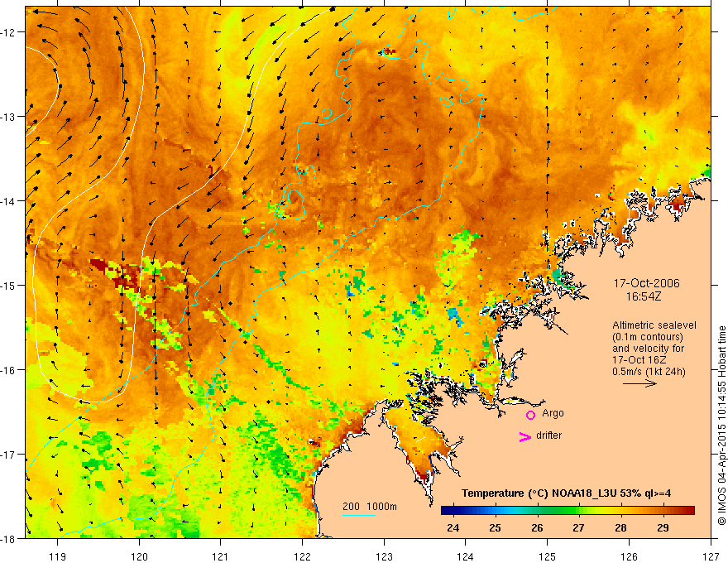Click the 16:54Z time label
This screenshot has width=728, height=563.
643,296
